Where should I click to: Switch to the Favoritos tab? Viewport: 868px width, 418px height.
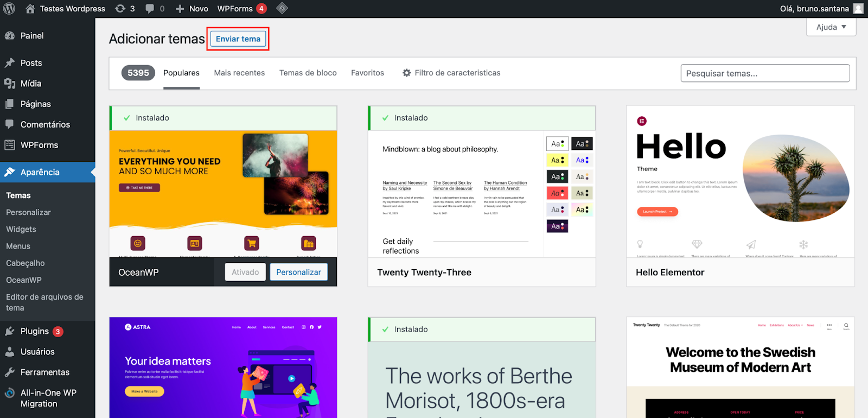point(367,73)
